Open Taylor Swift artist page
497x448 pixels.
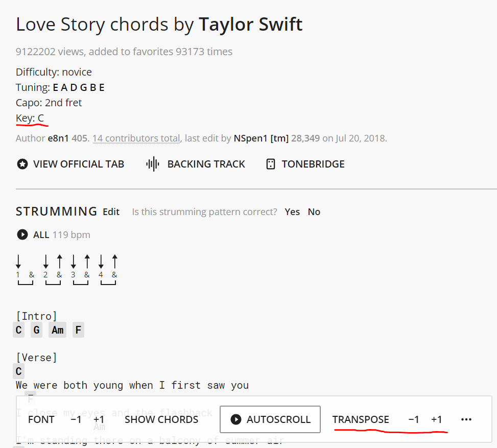coord(250,25)
